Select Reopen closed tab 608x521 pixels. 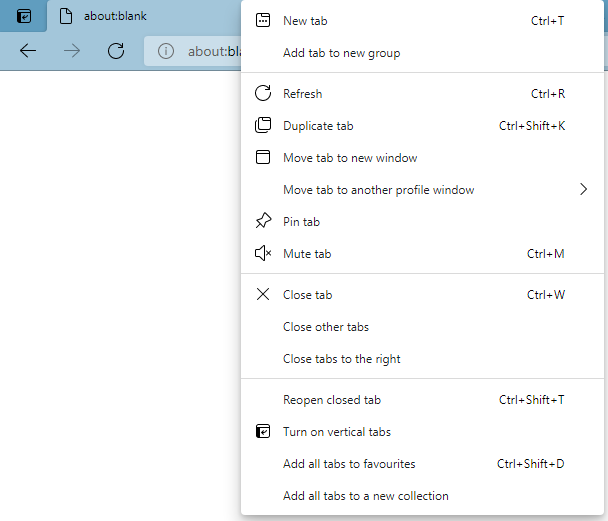(x=332, y=400)
